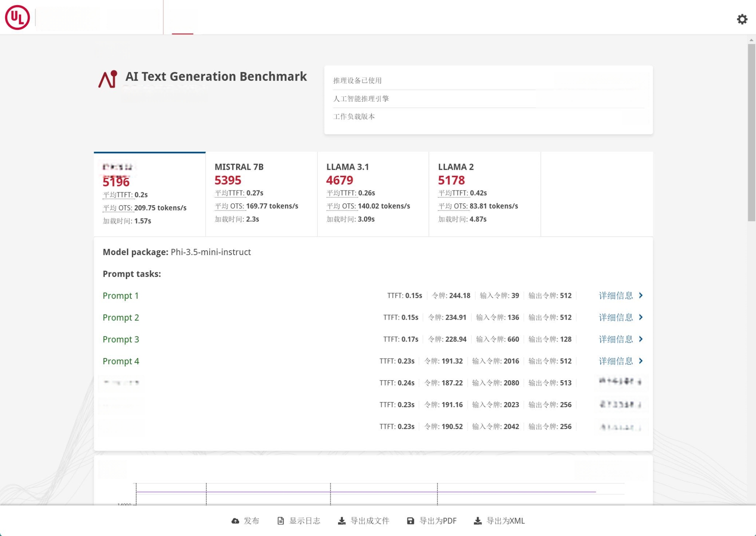Click the 发布 publish button
Screen dimensions: 756x536
tap(245, 521)
